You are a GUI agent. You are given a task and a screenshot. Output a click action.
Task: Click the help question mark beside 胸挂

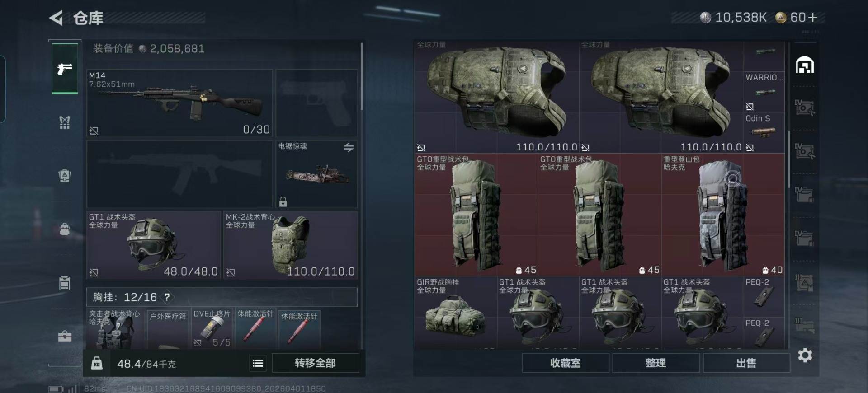(x=167, y=297)
